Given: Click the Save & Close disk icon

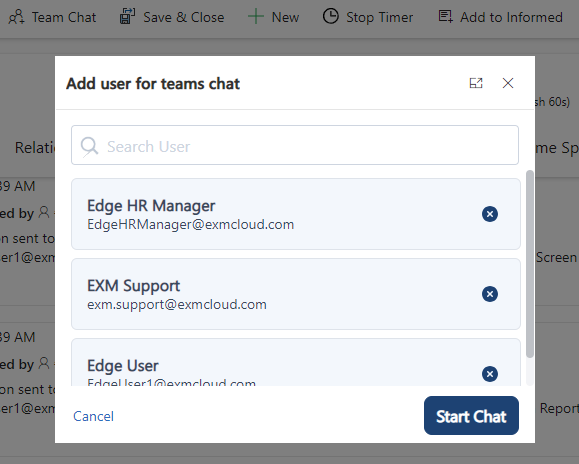Looking at the screenshot, I should [127, 17].
